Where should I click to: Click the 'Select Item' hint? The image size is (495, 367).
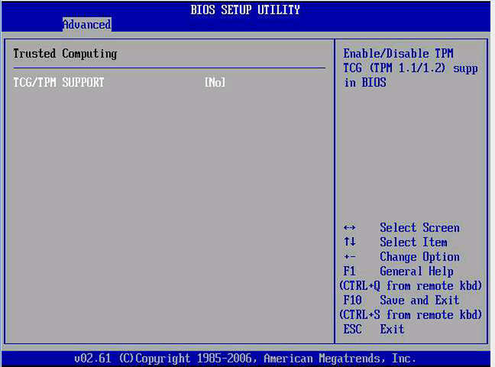[x=413, y=242]
